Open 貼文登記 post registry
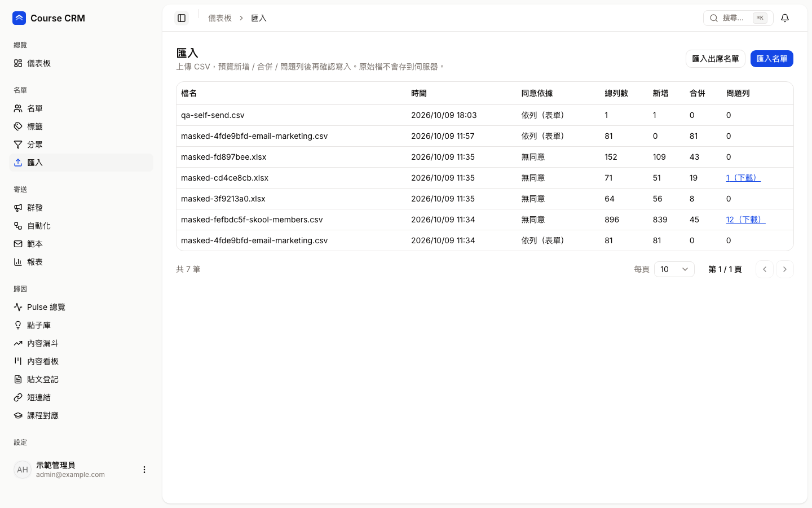The image size is (812, 508). tap(81, 379)
